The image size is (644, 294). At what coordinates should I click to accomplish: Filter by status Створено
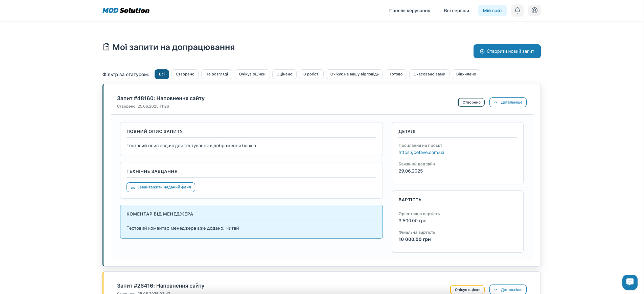tap(185, 74)
